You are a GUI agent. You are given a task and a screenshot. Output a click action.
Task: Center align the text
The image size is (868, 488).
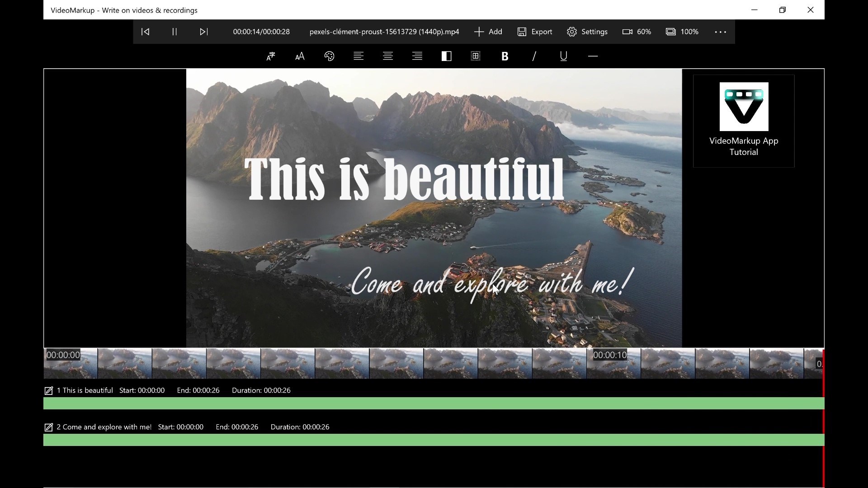click(388, 56)
